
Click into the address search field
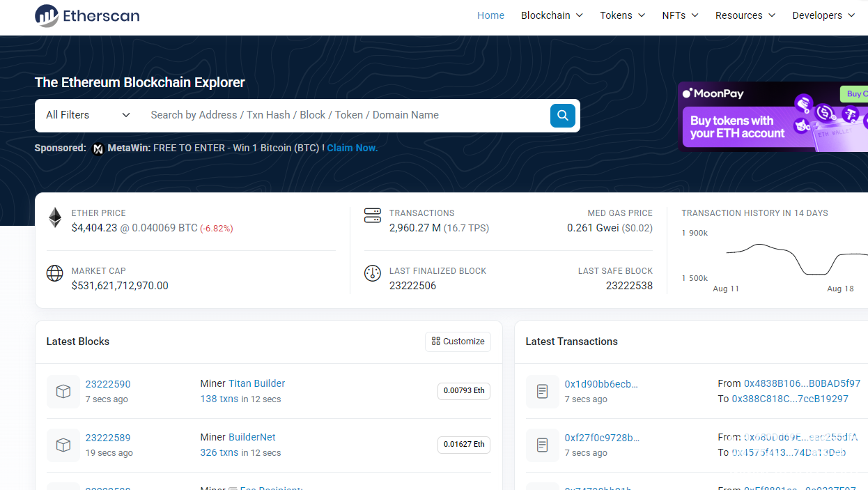tap(345, 115)
